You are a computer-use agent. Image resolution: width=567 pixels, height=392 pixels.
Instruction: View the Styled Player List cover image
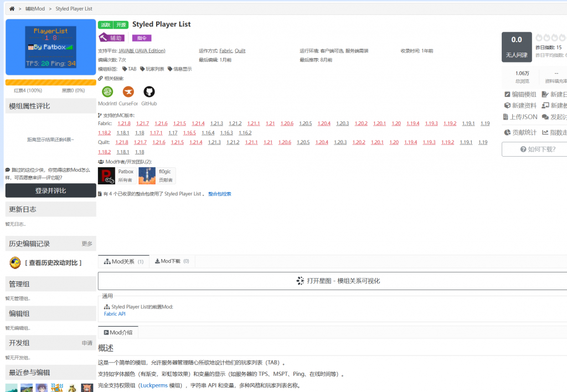[x=50, y=47]
